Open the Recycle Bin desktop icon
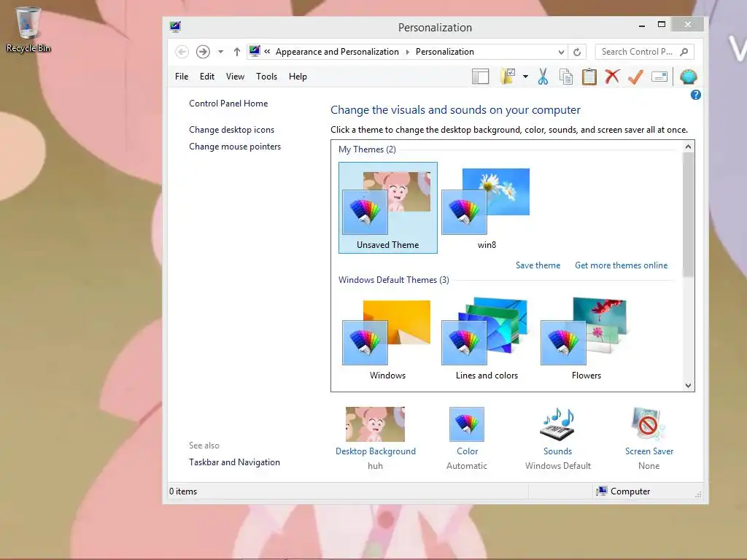Screen dimensions: 747x560 pyautogui.click(x=28, y=29)
